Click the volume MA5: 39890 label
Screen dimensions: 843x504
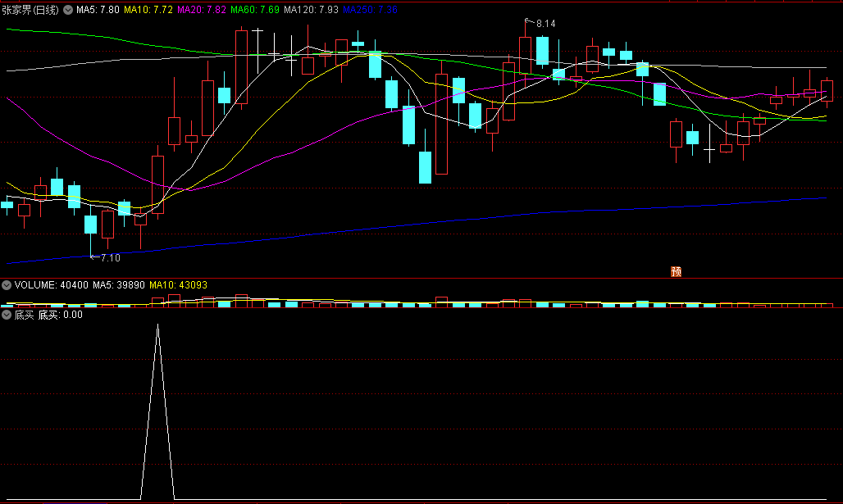coord(119,285)
